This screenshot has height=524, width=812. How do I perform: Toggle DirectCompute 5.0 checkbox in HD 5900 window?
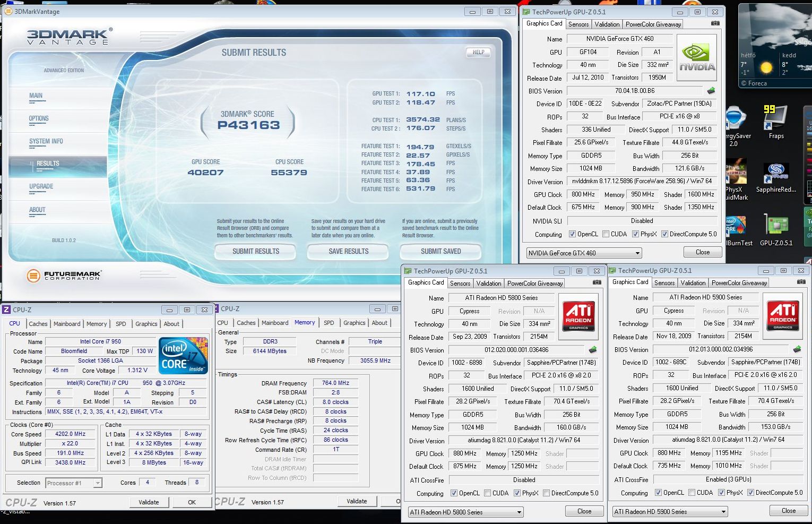750,493
